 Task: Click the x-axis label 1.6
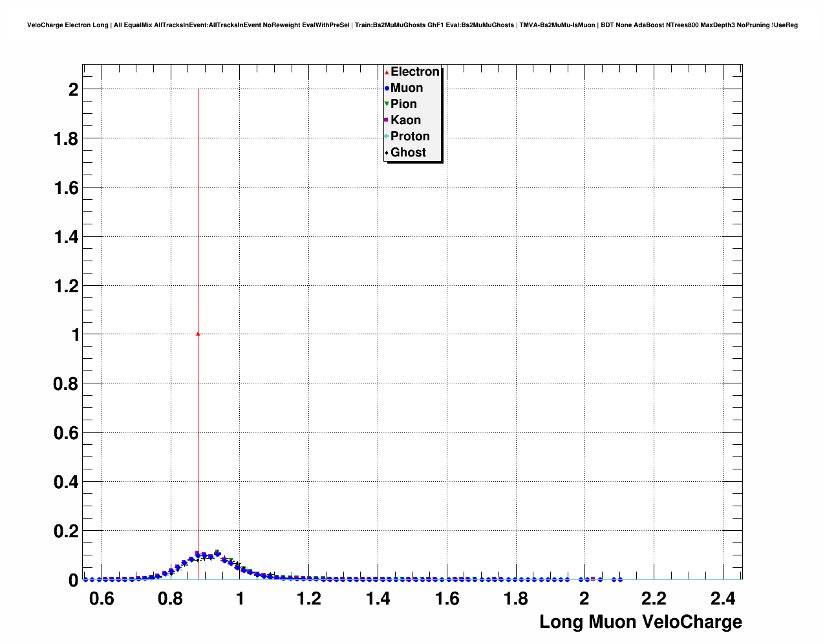tap(447, 599)
